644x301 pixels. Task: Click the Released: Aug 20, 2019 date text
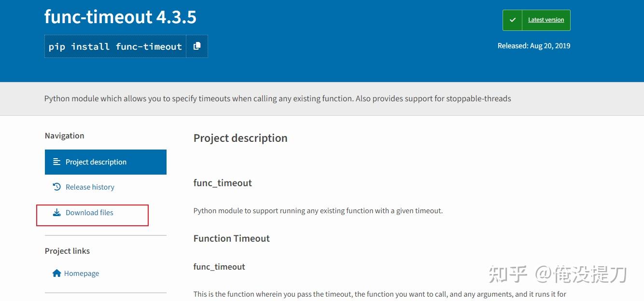point(534,45)
